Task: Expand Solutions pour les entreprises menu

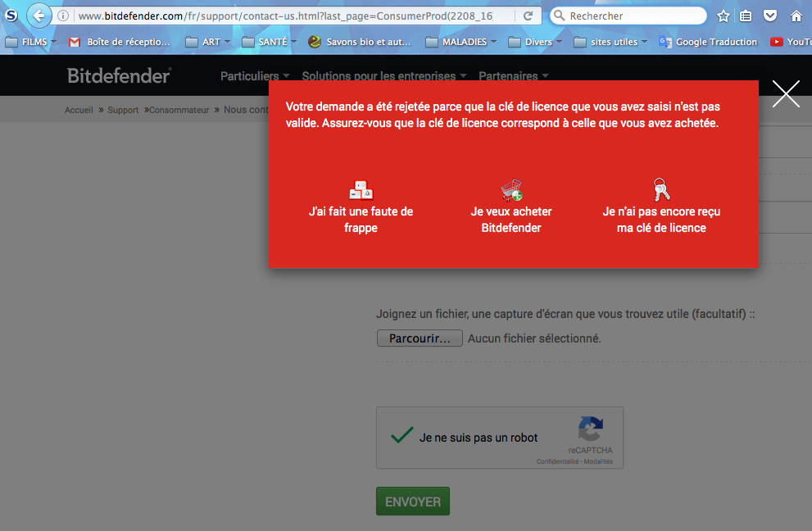Action: click(x=384, y=76)
